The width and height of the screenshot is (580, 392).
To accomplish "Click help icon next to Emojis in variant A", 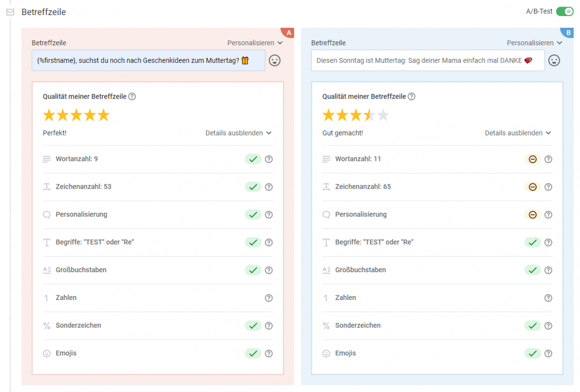I will (269, 353).
